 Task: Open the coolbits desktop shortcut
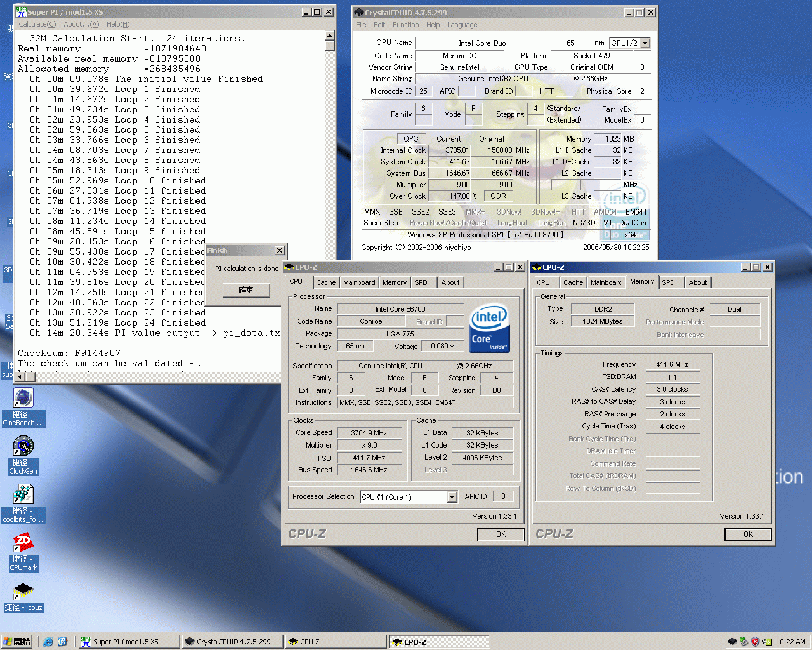[23, 495]
